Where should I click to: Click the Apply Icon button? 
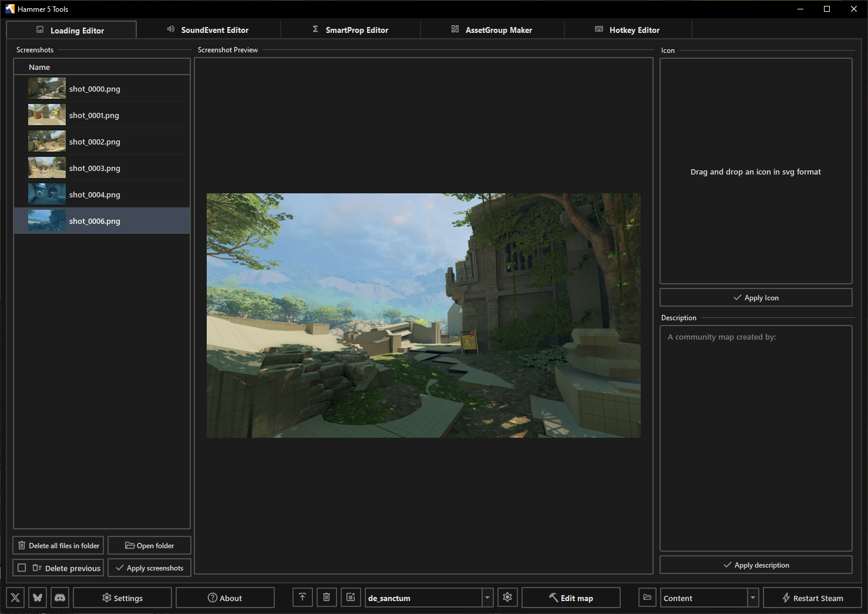click(x=756, y=297)
